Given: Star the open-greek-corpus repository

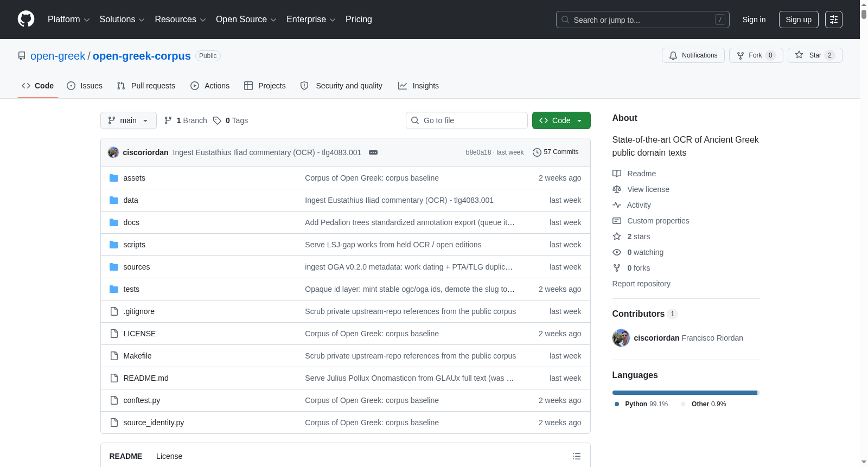Looking at the screenshot, I should pyautogui.click(x=814, y=55).
